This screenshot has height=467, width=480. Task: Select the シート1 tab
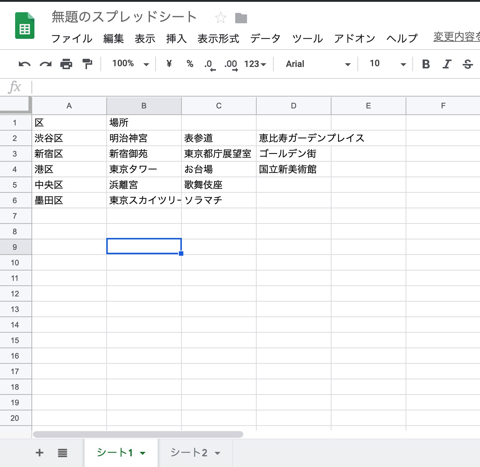coord(115,453)
